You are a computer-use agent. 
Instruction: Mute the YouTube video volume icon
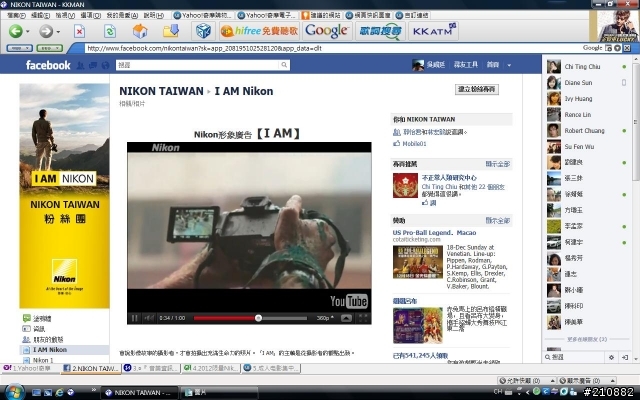[149, 318]
